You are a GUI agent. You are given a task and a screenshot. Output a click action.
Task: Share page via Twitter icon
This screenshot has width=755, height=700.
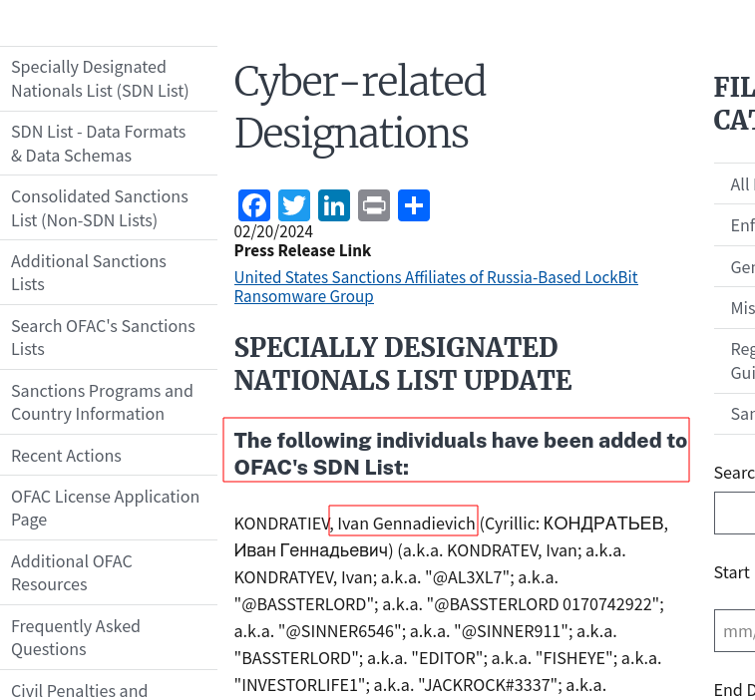point(294,205)
